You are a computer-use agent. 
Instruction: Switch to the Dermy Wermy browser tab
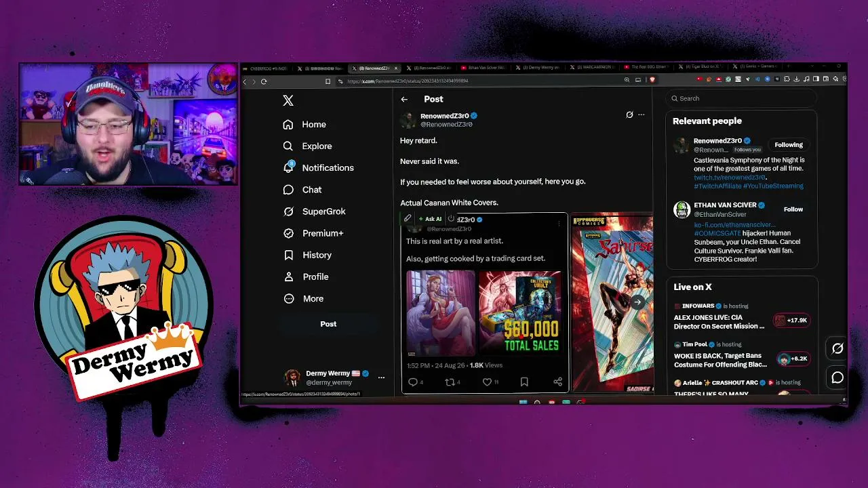[537, 68]
